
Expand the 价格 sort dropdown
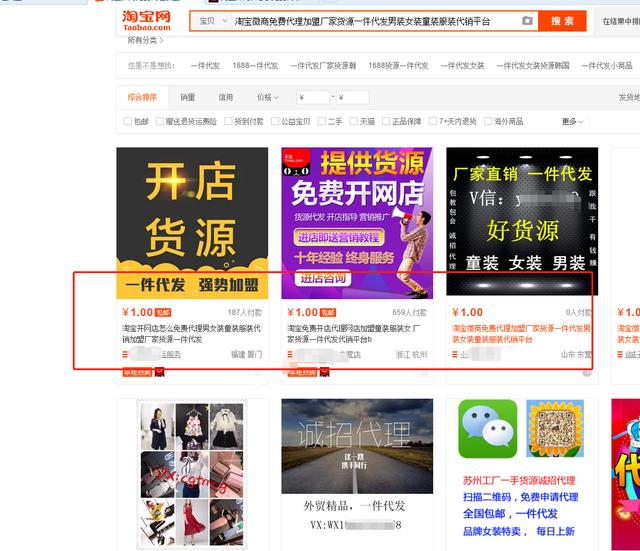pos(268,97)
